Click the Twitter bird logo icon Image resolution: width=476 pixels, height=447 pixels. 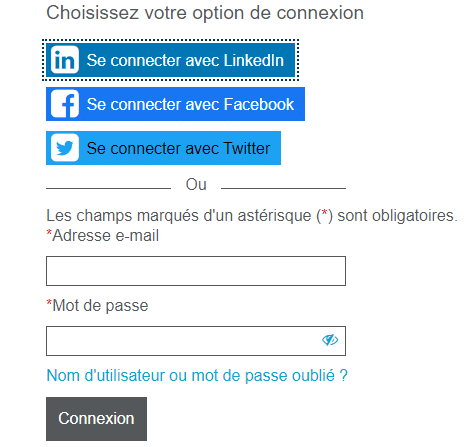click(x=65, y=148)
